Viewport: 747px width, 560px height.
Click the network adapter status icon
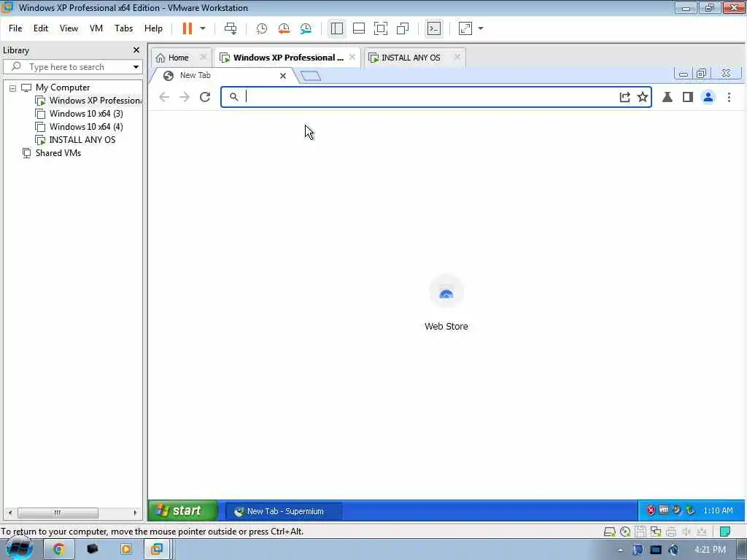[x=656, y=532]
